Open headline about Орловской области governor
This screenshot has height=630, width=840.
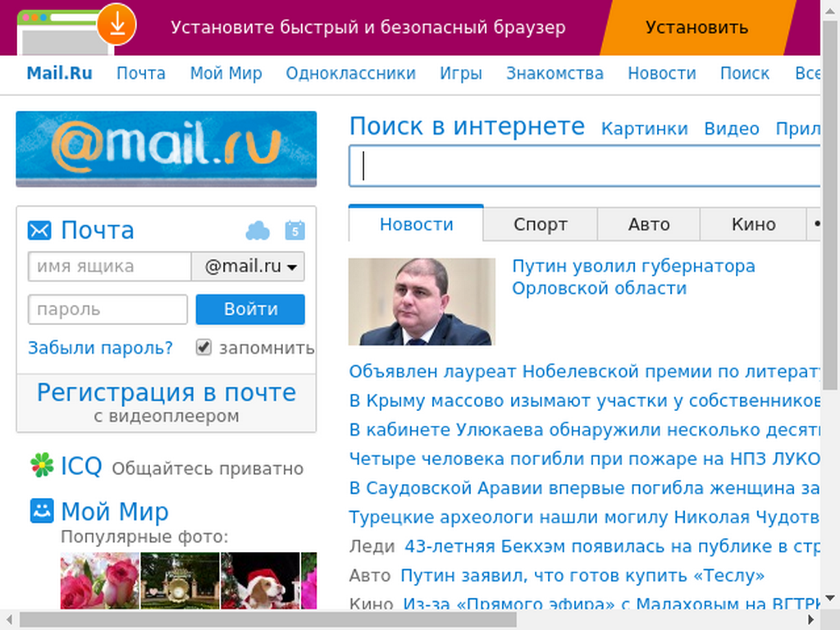click(x=633, y=277)
